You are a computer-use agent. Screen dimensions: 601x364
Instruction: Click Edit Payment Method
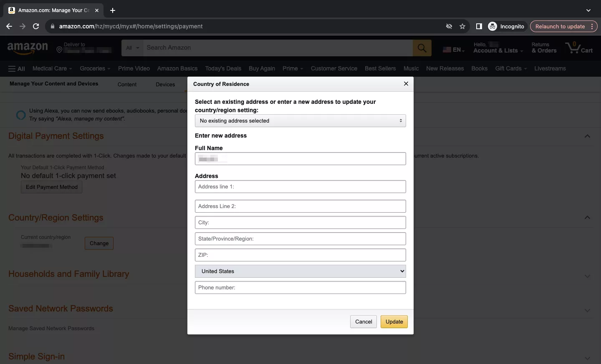tap(52, 187)
